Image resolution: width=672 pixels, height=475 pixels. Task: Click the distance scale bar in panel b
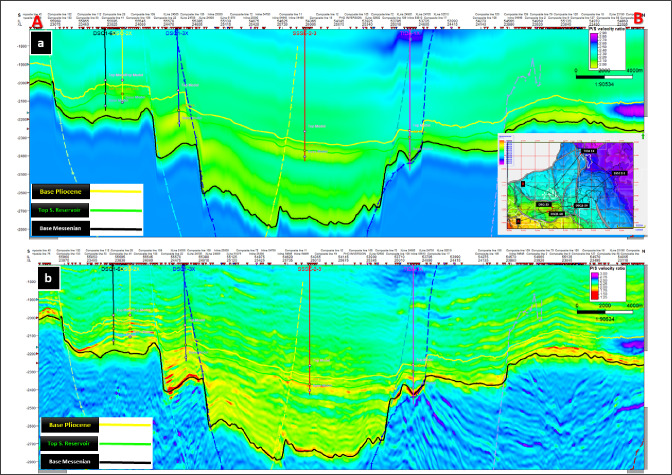pos(604,312)
